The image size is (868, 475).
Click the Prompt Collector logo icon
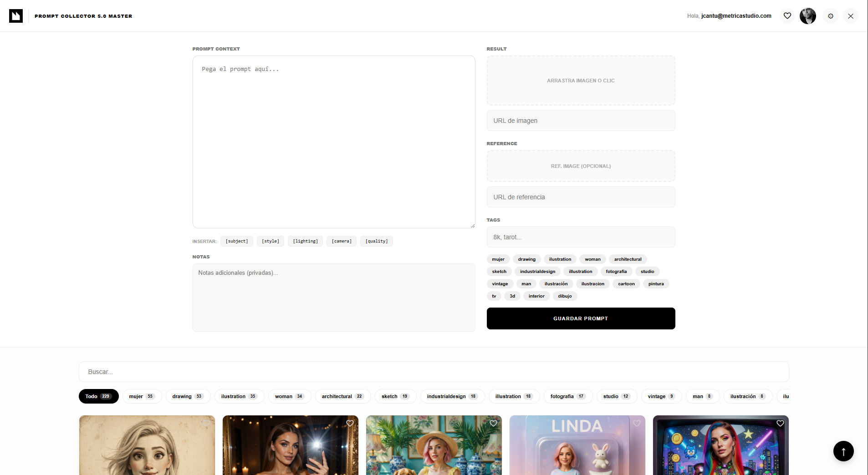(16, 16)
